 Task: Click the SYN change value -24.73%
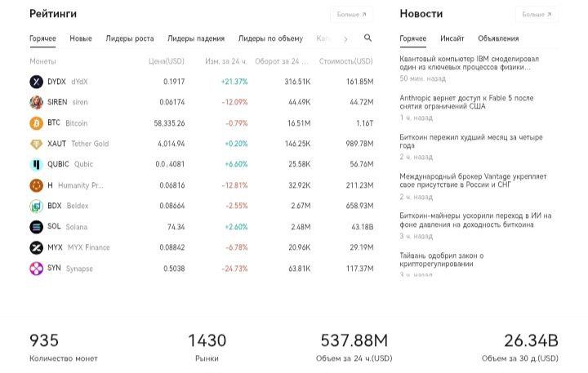click(234, 269)
